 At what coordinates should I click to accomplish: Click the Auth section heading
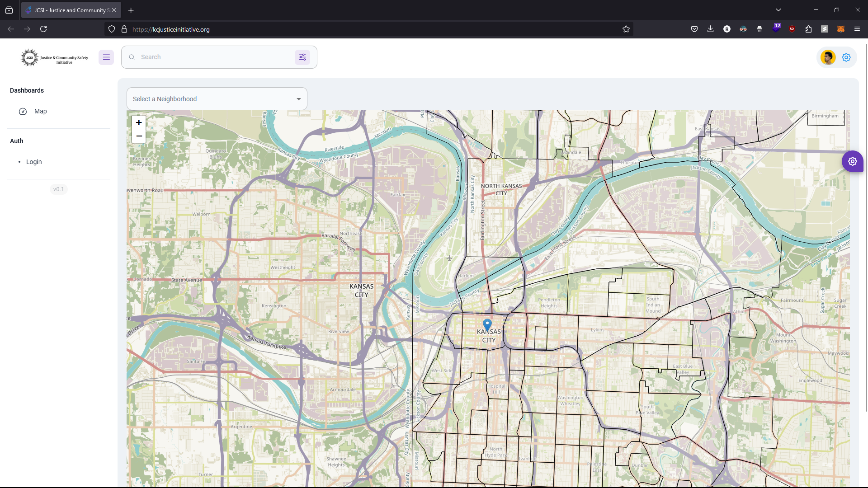[17, 141]
